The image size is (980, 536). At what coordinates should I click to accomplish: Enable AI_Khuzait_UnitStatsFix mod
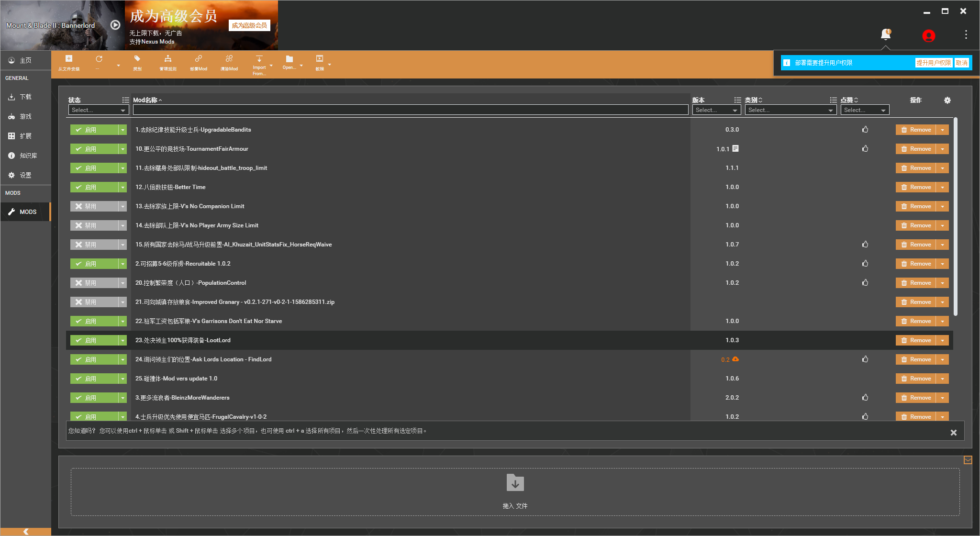tap(94, 245)
